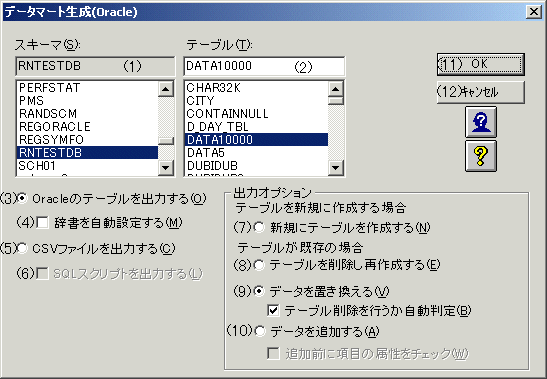
Task: Enable 辞書を自動設定する checkbox
Action: pos(43,222)
